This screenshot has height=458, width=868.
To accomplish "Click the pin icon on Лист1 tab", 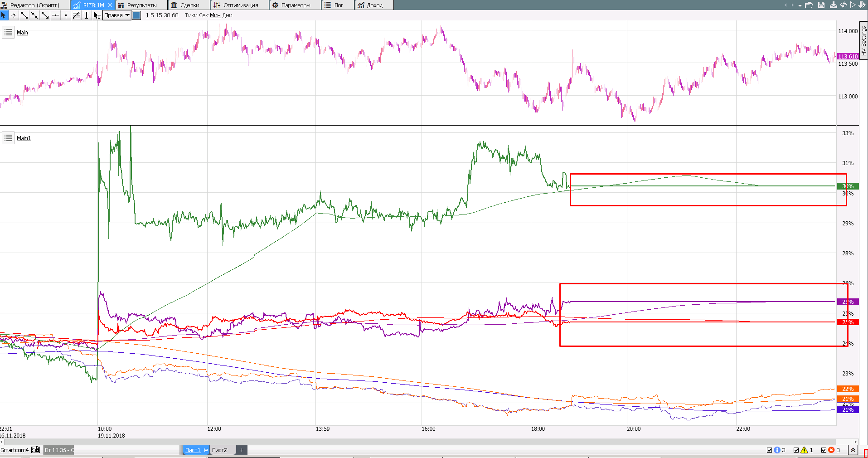I will pyautogui.click(x=205, y=450).
